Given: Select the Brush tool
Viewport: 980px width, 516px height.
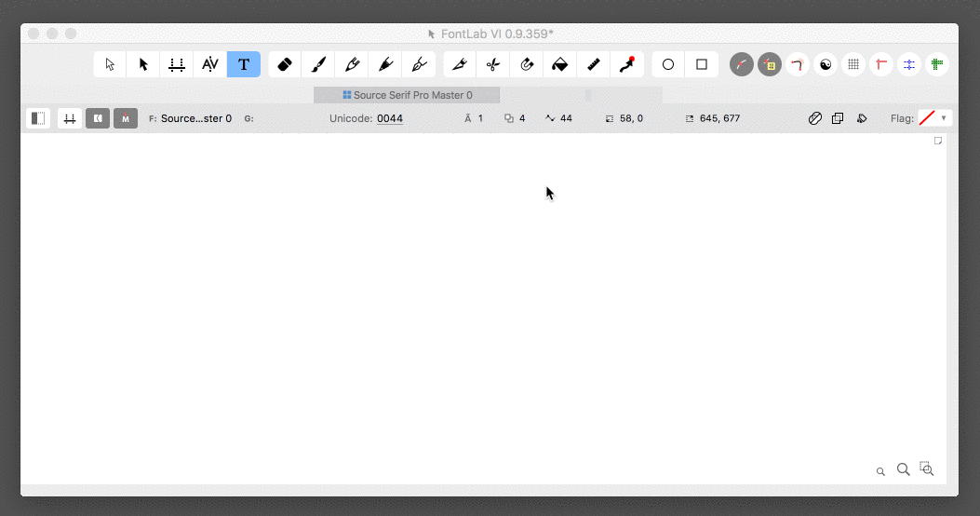Looking at the screenshot, I should pos(318,64).
